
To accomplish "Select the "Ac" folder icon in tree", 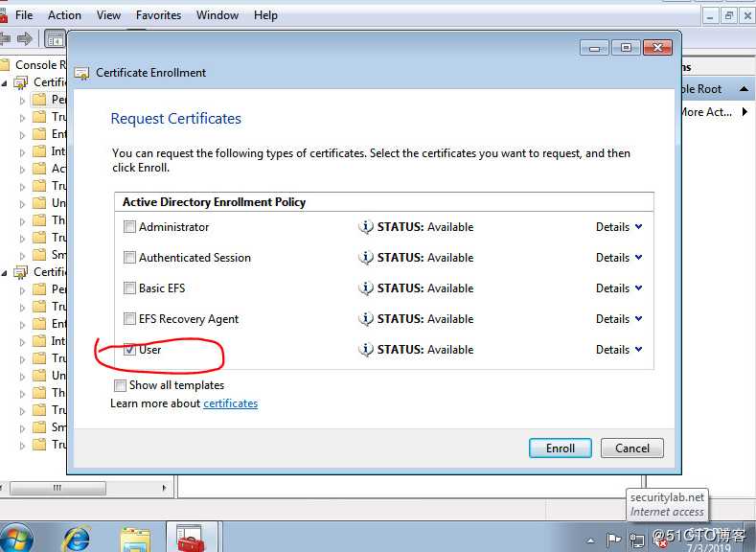I will pos(39,169).
